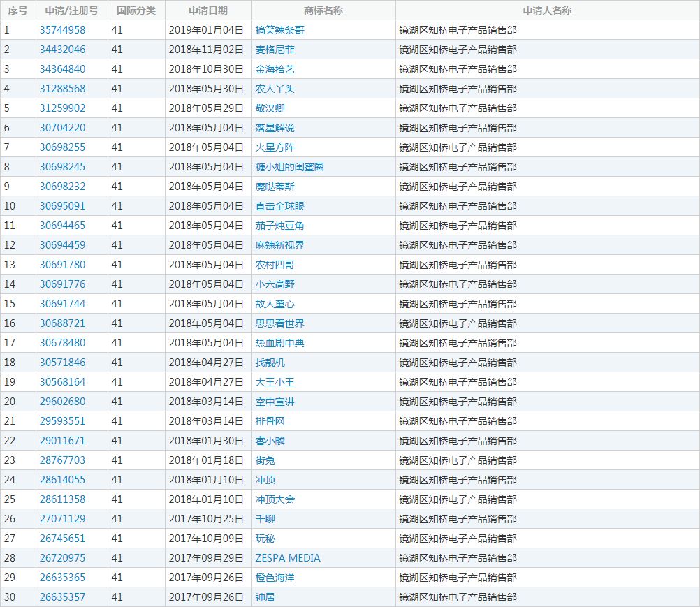
Task: Open trademark 糖小姐的闺蜜圈
Action: point(290,167)
